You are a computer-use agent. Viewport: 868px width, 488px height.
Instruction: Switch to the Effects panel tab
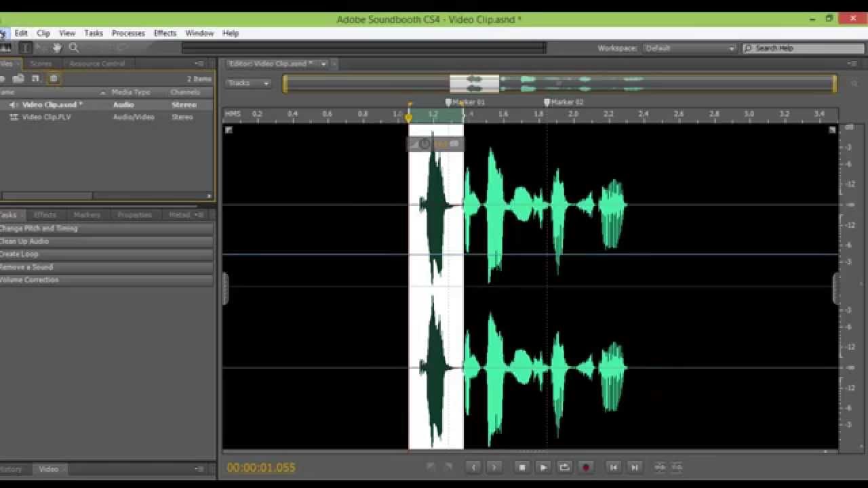click(45, 215)
